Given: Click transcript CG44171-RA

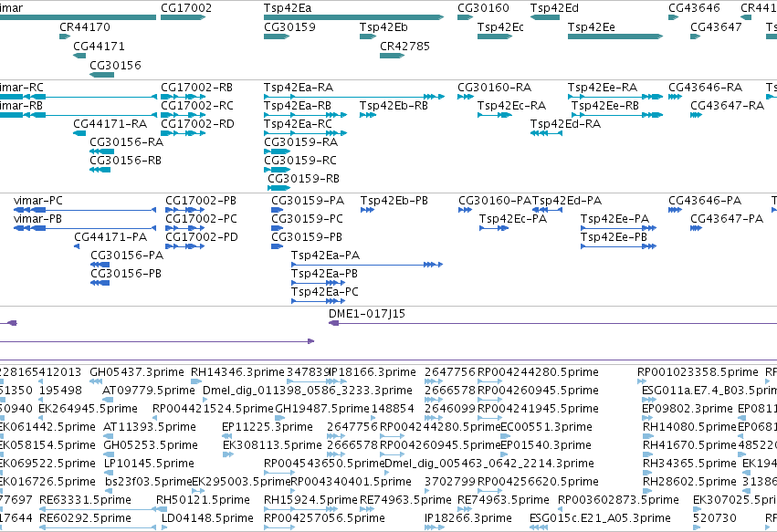Looking at the screenshot, I should [110, 124].
